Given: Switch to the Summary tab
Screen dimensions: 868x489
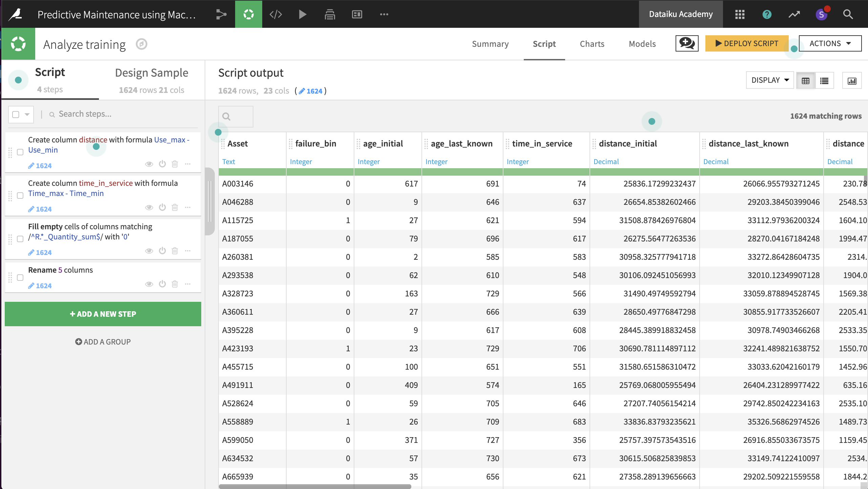Looking at the screenshot, I should [x=490, y=44].
